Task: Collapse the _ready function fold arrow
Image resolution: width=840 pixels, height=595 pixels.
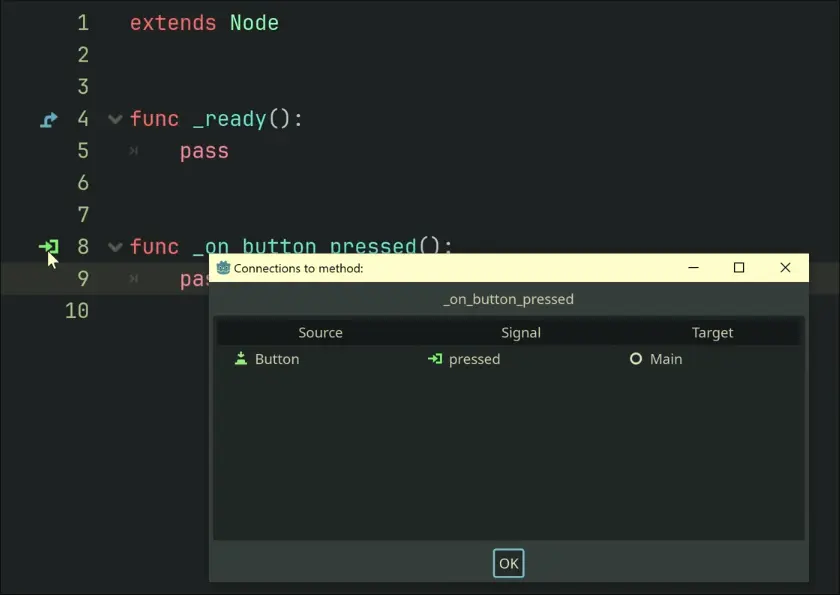Action: click(115, 120)
